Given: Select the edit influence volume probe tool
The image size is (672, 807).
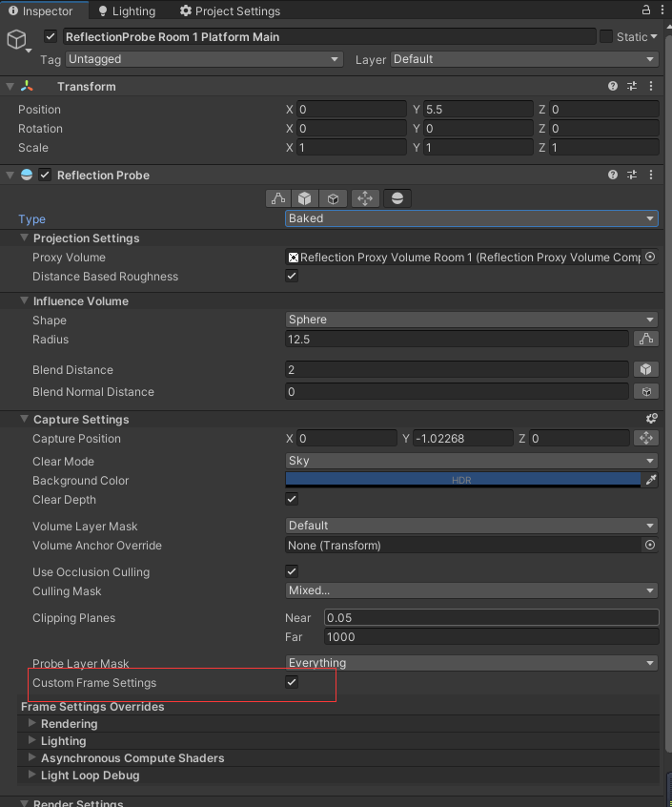Looking at the screenshot, I should [277, 197].
